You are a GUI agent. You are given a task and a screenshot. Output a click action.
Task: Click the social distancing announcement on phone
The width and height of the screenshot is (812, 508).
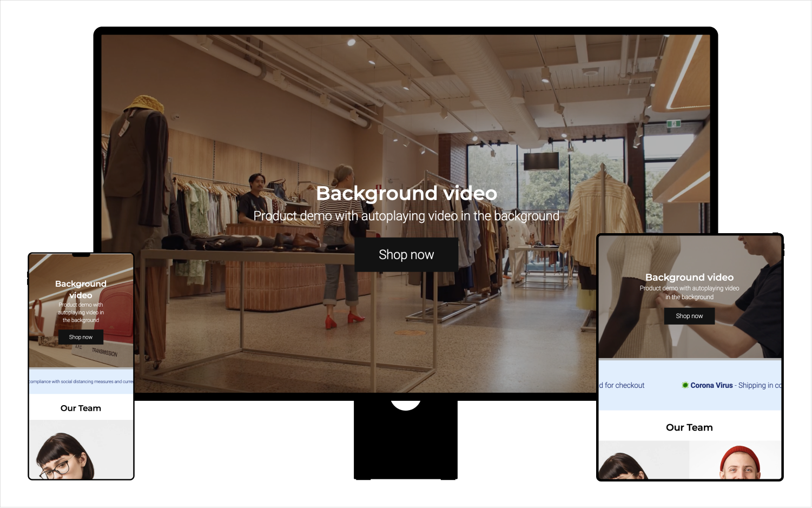click(x=81, y=381)
